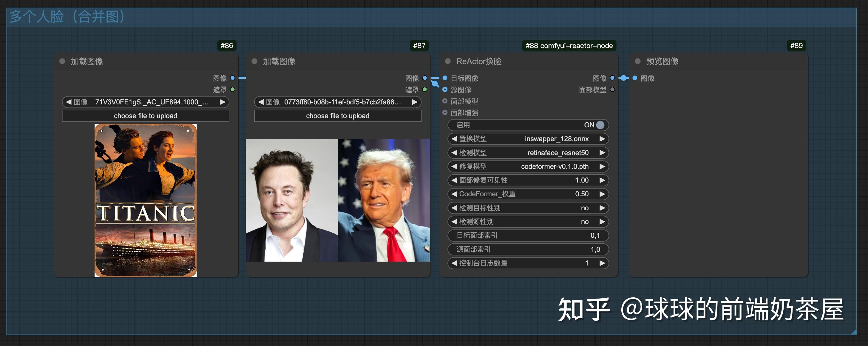
Task: Click ReActor's 面部模型 output socket
Action: (x=612, y=89)
